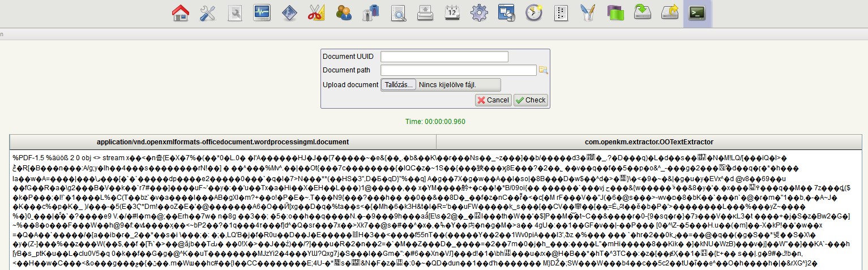Click the Cancel button
Screen dimensions: 868x270
tap(493, 100)
